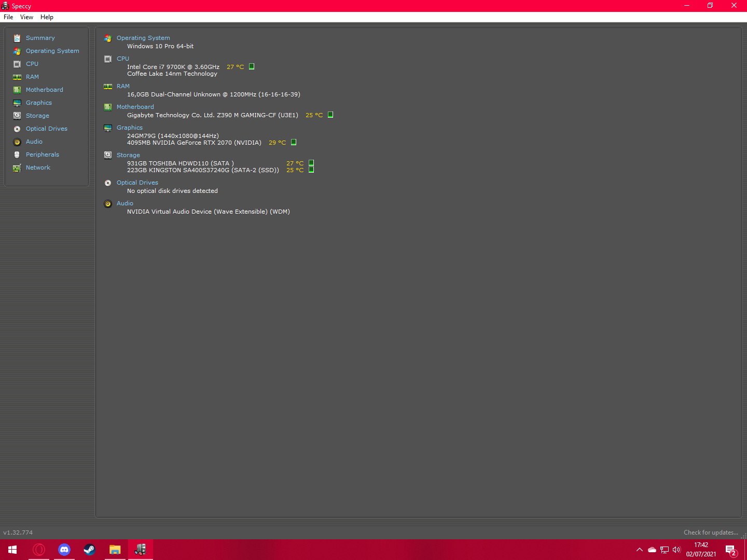Image resolution: width=747 pixels, height=560 pixels.
Task: Click the NVIDIA GeForce RTX 2070 line
Action: [x=194, y=143]
